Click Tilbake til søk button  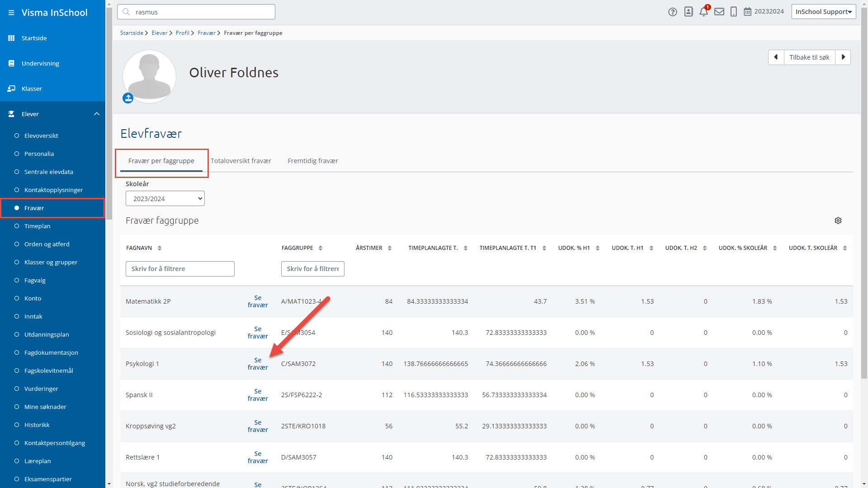click(809, 57)
